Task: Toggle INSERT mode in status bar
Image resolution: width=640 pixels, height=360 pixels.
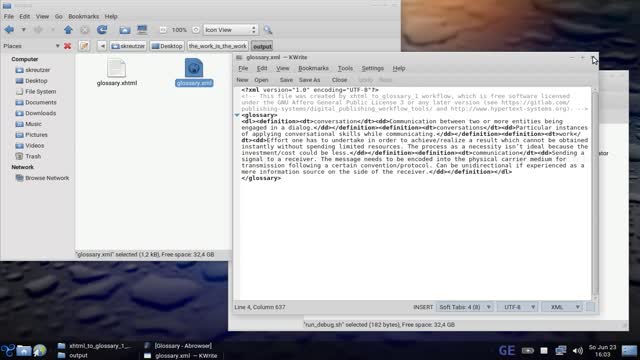Action: [x=423, y=307]
